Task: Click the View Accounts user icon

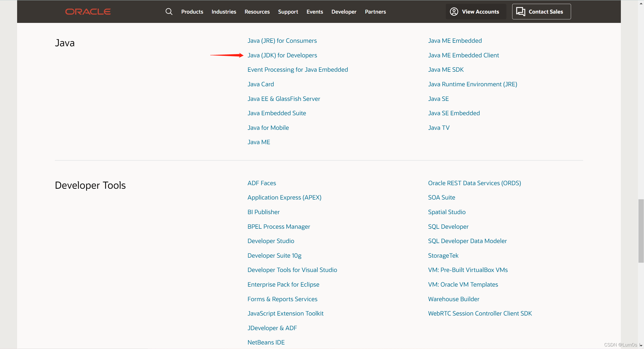Action: (x=454, y=12)
